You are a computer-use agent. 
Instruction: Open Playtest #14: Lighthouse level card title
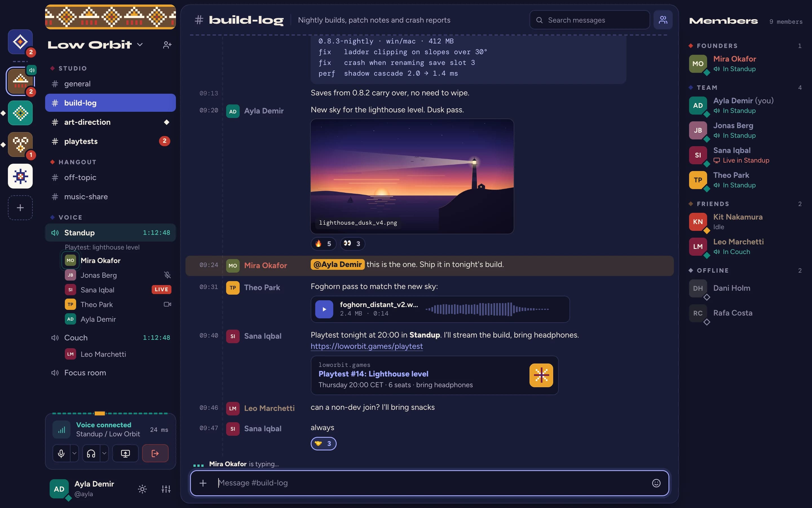click(373, 374)
